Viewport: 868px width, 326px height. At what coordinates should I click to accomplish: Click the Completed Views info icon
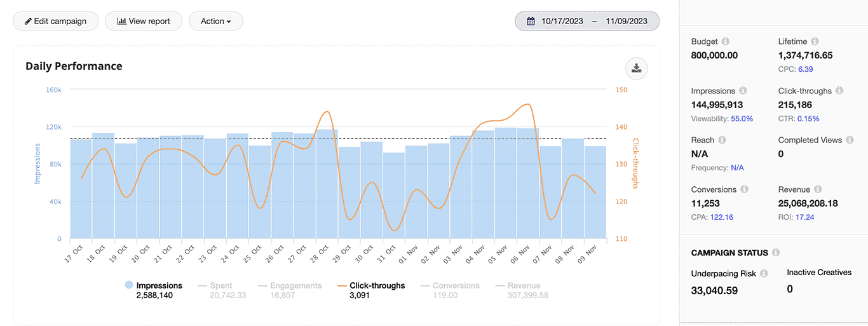click(x=850, y=140)
